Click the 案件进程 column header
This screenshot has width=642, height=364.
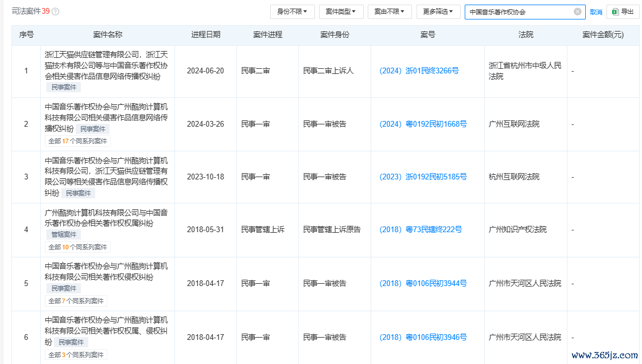(267, 35)
